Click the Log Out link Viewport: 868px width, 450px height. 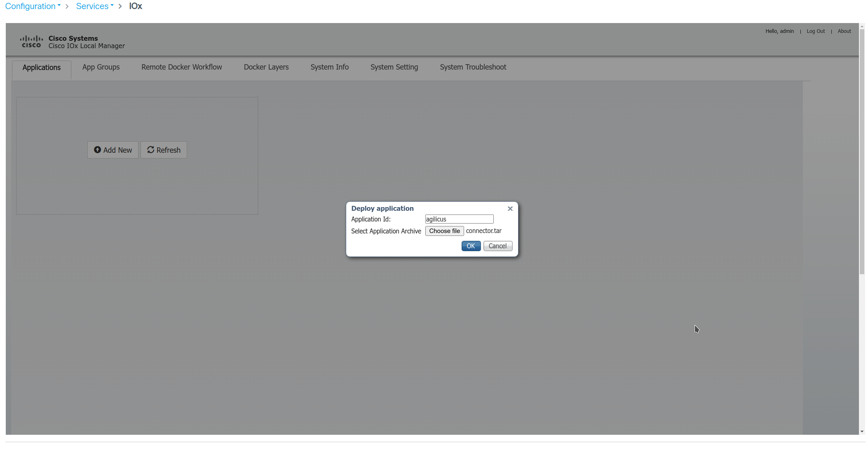[x=816, y=31]
